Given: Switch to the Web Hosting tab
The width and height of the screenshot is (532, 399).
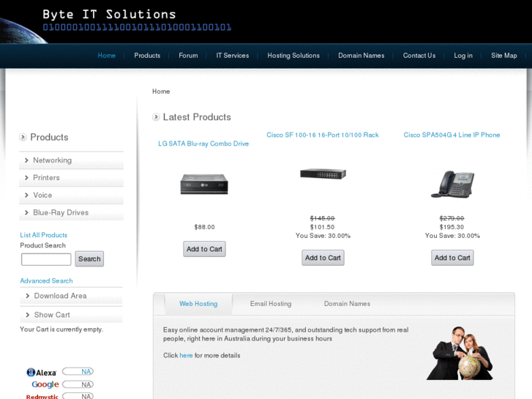Looking at the screenshot, I should pyautogui.click(x=198, y=304).
